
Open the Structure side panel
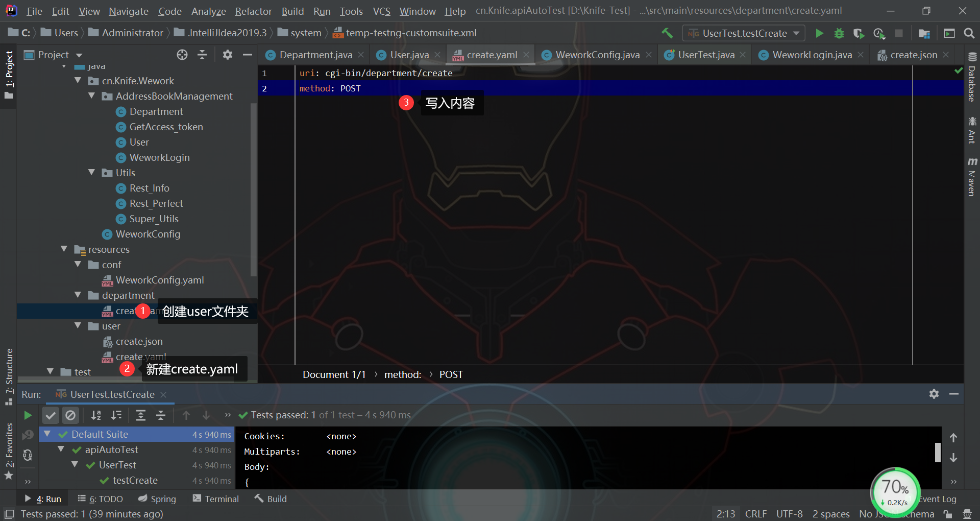tap(9, 376)
